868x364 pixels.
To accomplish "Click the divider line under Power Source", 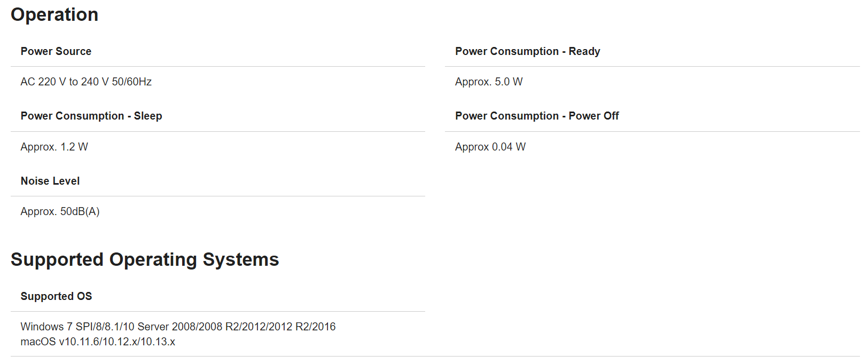I will click(x=218, y=67).
